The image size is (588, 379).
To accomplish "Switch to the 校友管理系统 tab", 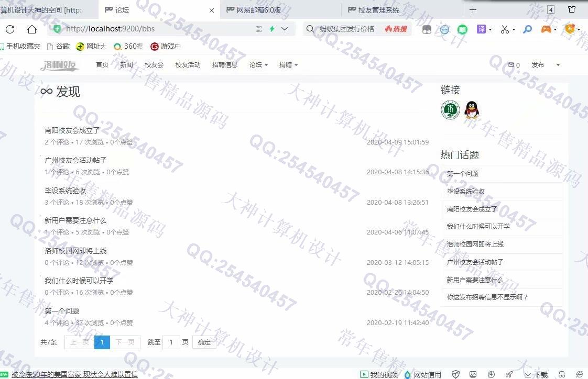I will tap(378, 10).
